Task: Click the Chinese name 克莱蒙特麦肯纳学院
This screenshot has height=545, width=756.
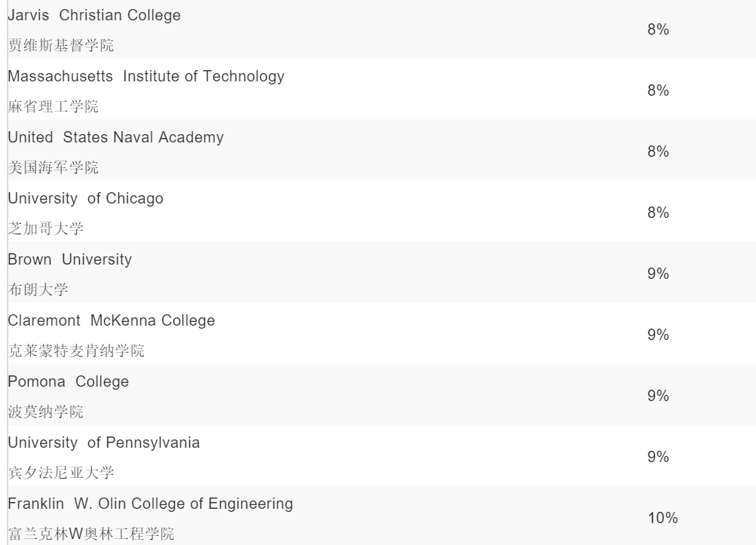Action: coord(76,351)
